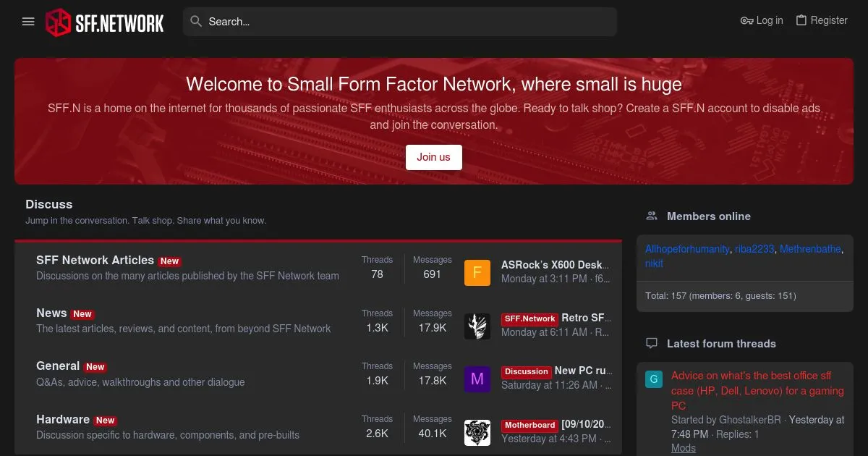Click the SFF.Network thread prefix tag
Image resolution: width=868 pixels, height=456 pixels.
529,318
